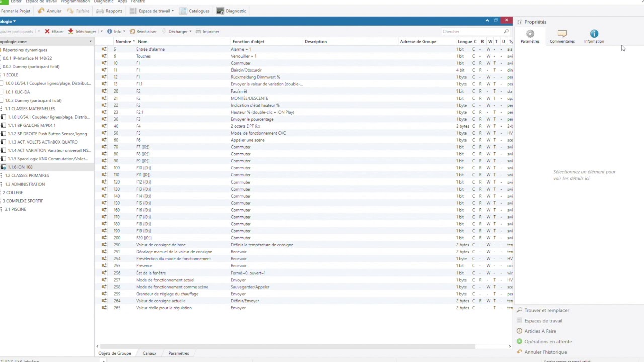This screenshot has width=644, height=362.
Task: Click the Réinitialiser reset button
Action: click(x=143, y=31)
